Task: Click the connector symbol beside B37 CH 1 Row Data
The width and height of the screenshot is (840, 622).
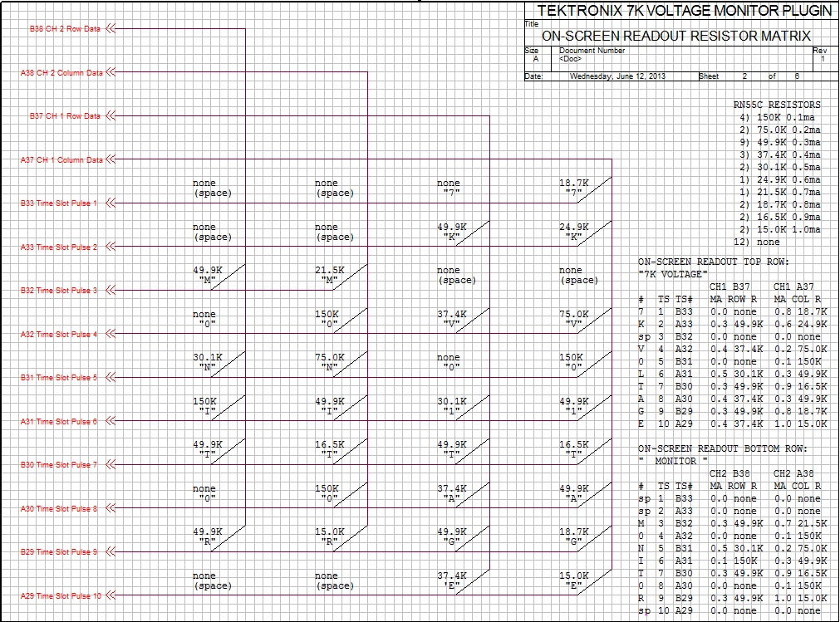Action: pyautogui.click(x=111, y=115)
